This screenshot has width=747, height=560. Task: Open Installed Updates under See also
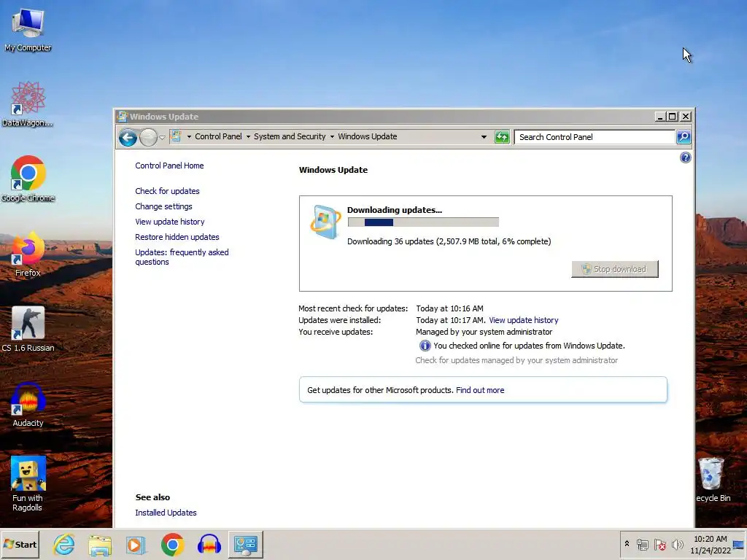coord(166,513)
